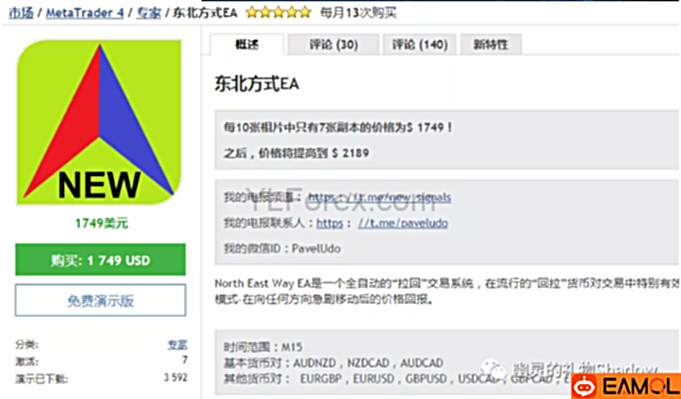The height and width of the screenshot is (399, 681).
Task: Open the 市场 breadcrumb link
Action: pyautogui.click(x=21, y=13)
